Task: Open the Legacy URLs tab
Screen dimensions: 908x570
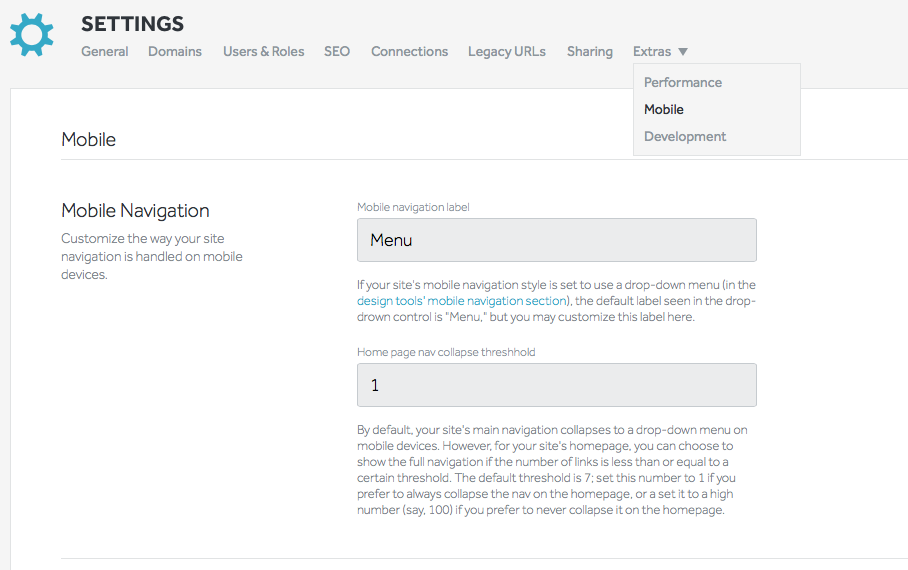Action: point(507,51)
